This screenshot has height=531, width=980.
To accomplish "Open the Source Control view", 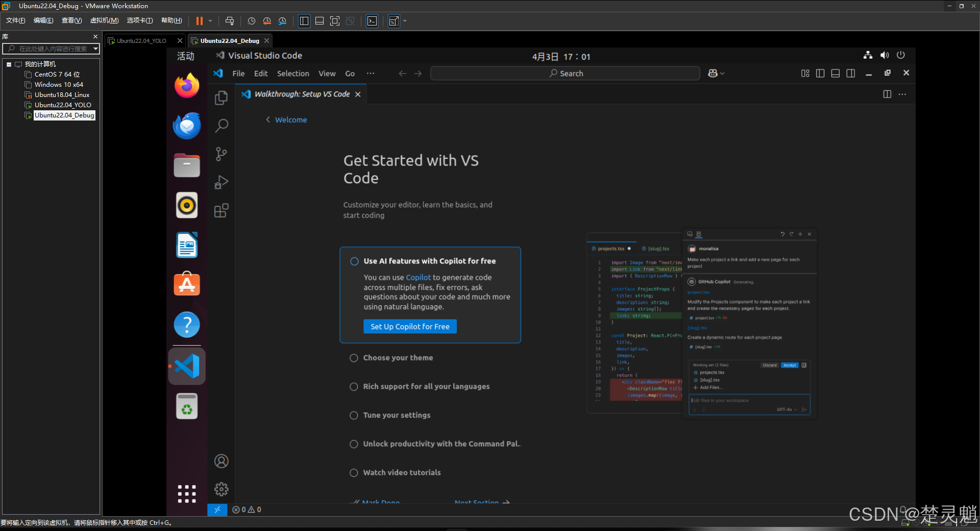I will 221,154.
